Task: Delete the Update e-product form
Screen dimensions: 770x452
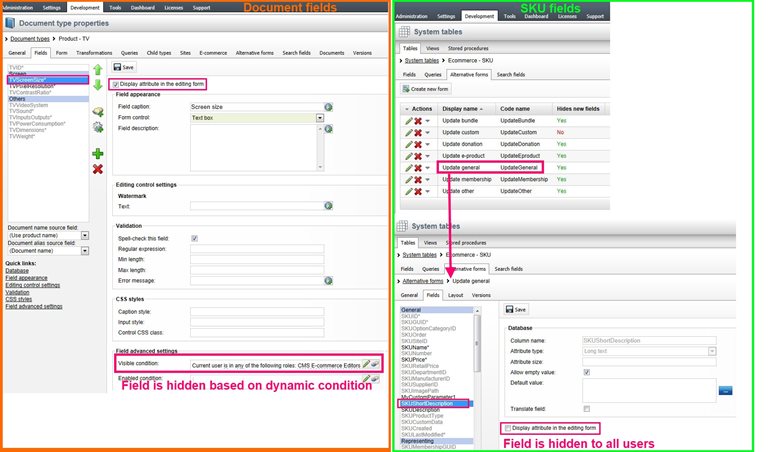Action: (418, 156)
